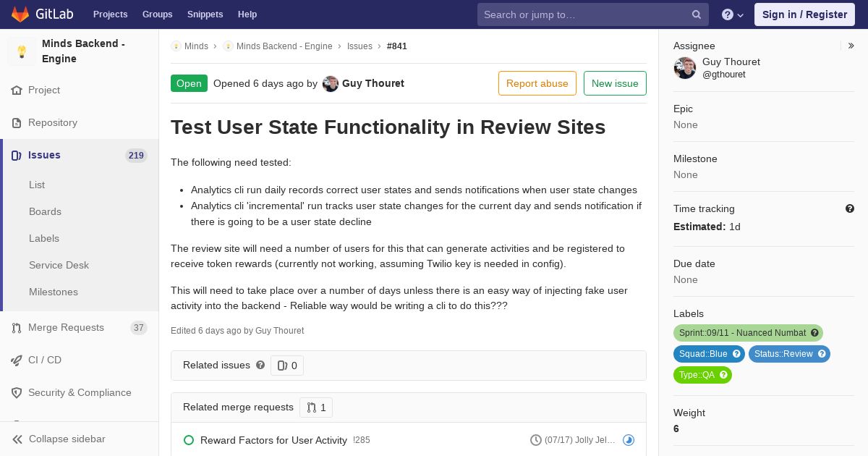Click the Project home icon in sidebar
This screenshot has width=868, height=456.
click(17, 90)
